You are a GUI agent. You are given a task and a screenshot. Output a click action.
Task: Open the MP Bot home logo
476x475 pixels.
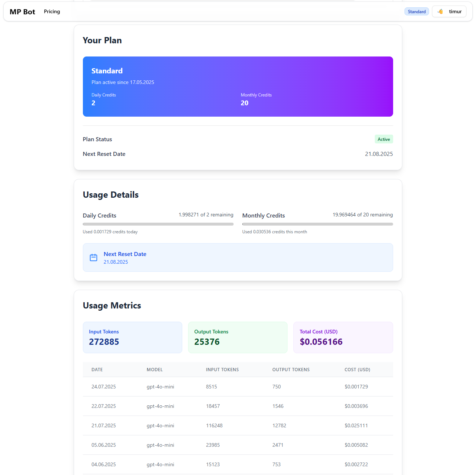click(22, 12)
